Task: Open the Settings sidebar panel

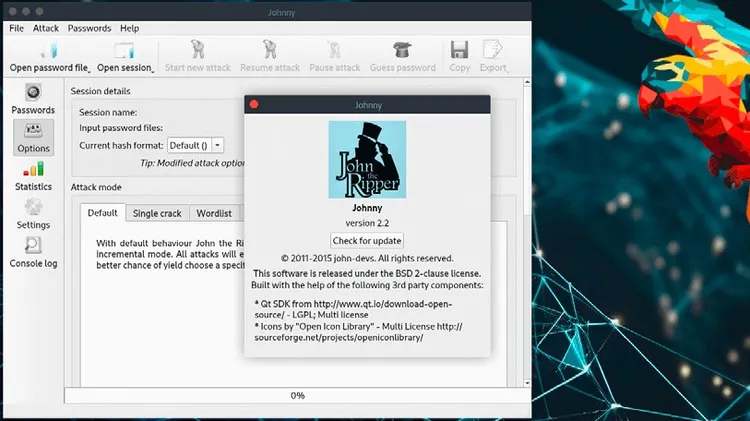Action: (x=33, y=212)
